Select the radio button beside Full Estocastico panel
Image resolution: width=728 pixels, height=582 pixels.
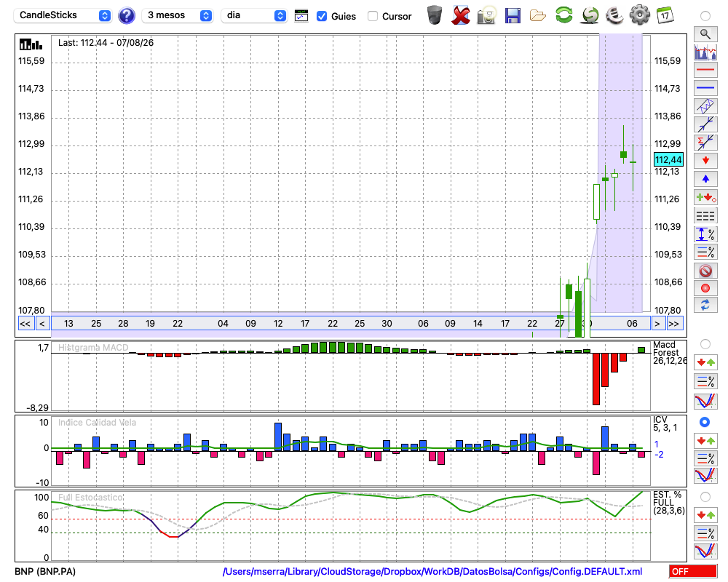705,497
